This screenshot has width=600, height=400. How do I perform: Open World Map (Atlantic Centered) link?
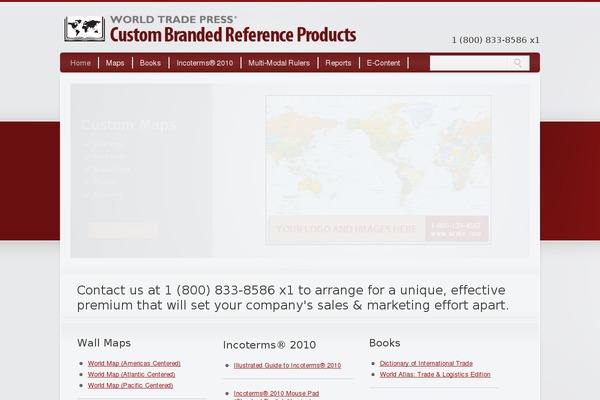point(131,374)
